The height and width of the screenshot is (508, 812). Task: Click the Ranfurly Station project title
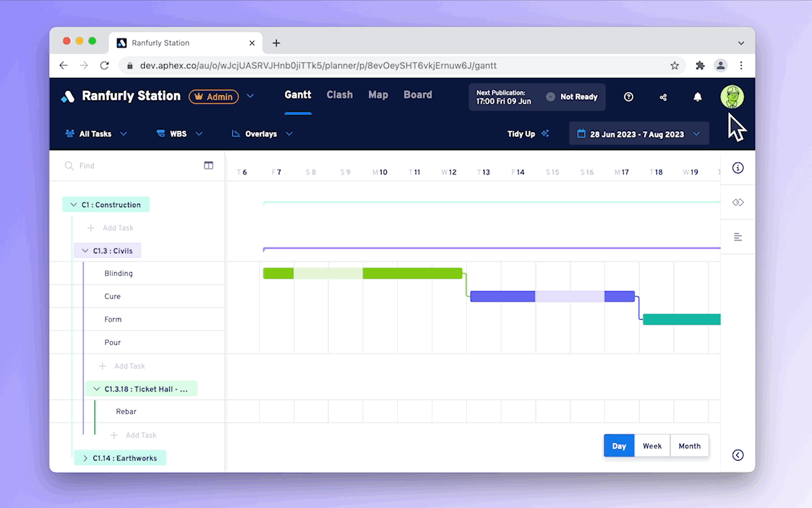(x=131, y=96)
